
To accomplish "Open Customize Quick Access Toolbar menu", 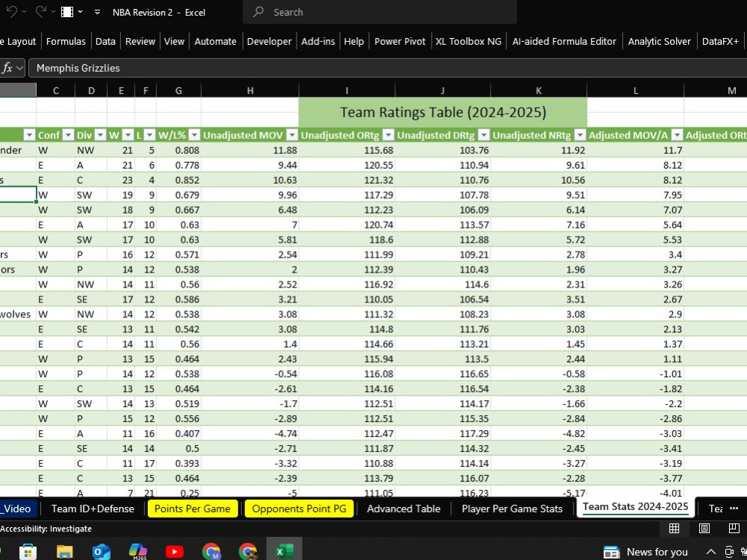I will click(97, 12).
